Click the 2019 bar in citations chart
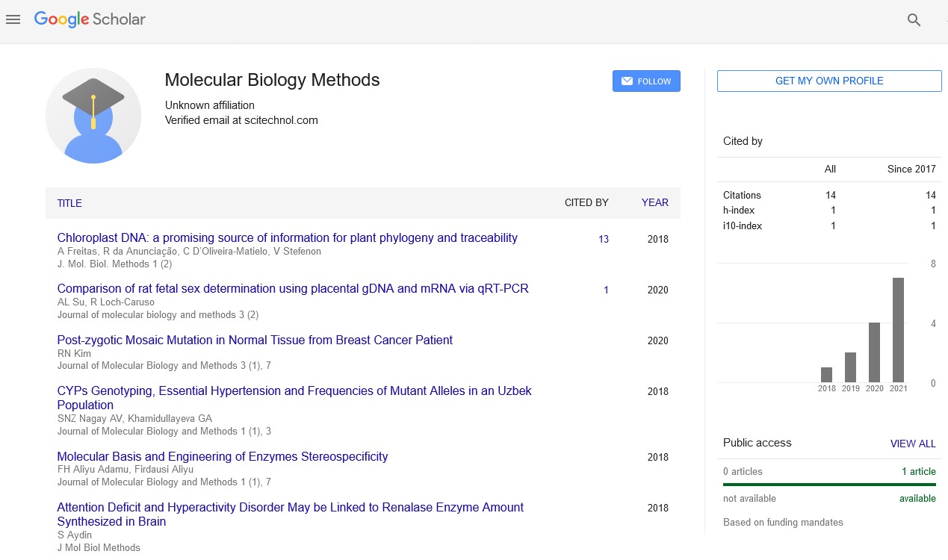The height and width of the screenshot is (560, 948). tap(851, 367)
